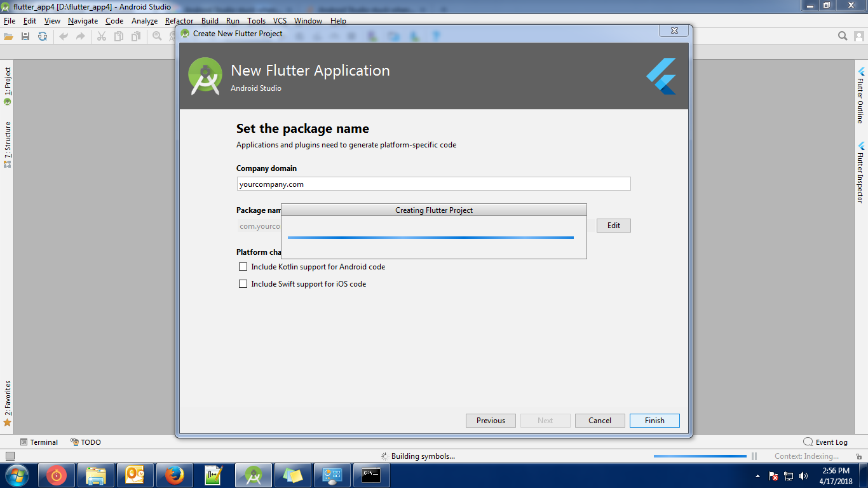Click the Cut scissors icon
Screen dimensions: 868x488
[101, 36]
